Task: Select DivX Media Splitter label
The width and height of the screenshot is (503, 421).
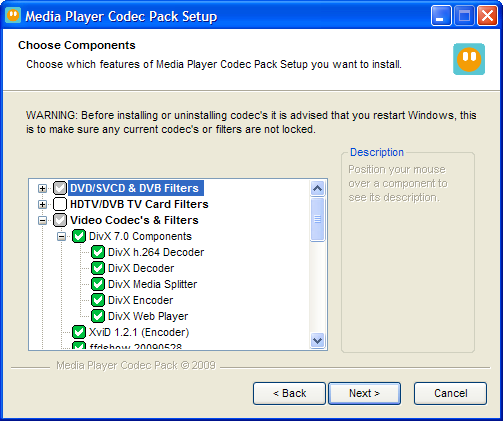Action: click(x=153, y=284)
